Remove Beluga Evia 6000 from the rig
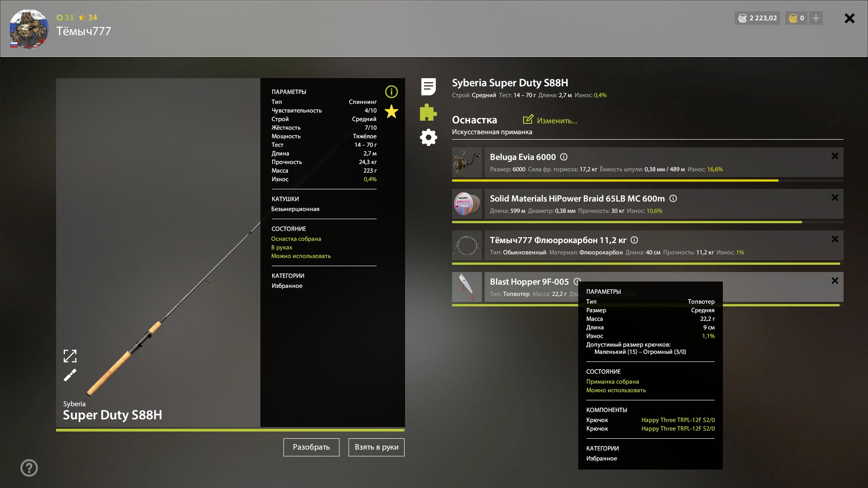The image size is (868, 488). click(x=835, y=156)
